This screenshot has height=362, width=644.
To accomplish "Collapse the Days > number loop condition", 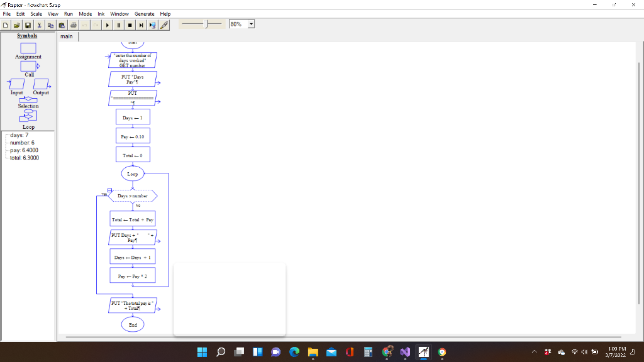I will click(110, 189).
